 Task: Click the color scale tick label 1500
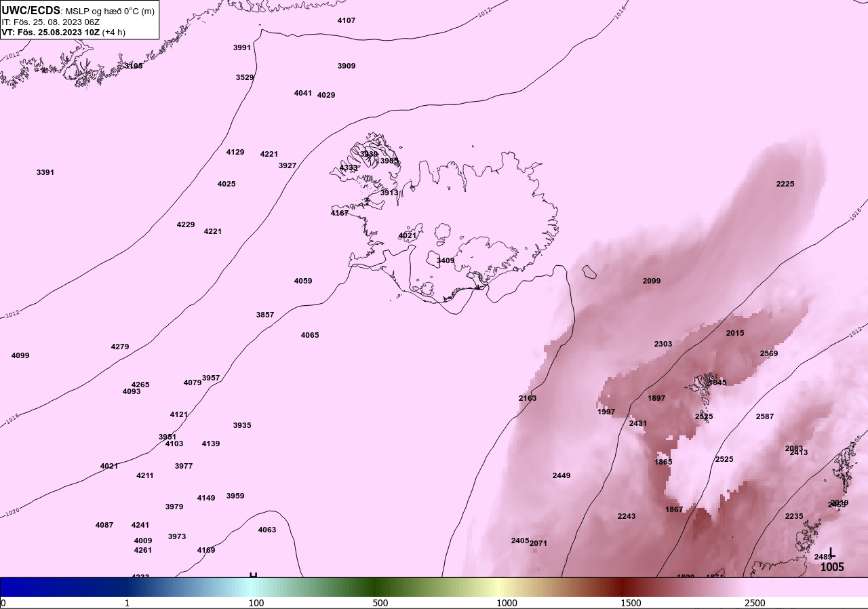[x=631, y=603]
